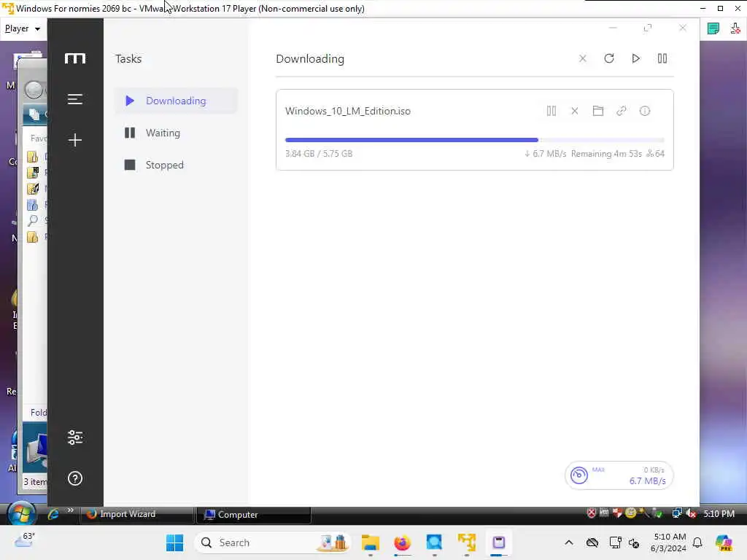Delete selected tasks from the Downloading toolbar

point(582,58)
